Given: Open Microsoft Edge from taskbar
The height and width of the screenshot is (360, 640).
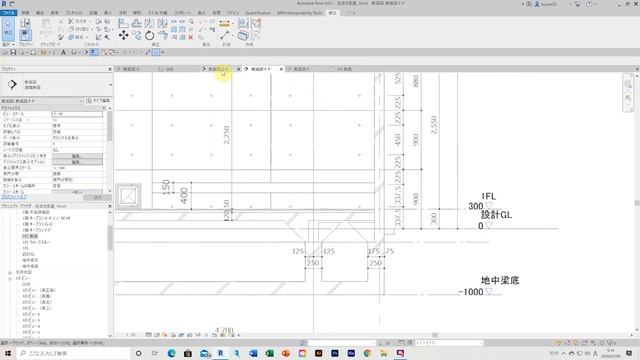Looking at the screenshot, I should point(171,353).
